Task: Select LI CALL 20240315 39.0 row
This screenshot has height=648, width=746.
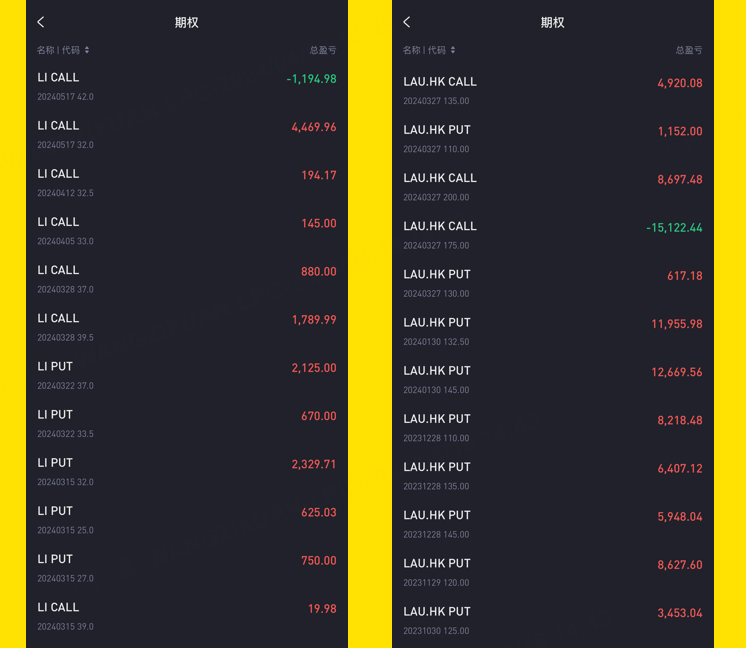Action: (x=187, y=617)
